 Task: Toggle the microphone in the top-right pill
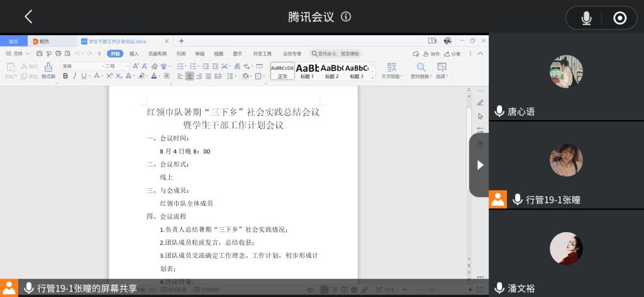586,18
